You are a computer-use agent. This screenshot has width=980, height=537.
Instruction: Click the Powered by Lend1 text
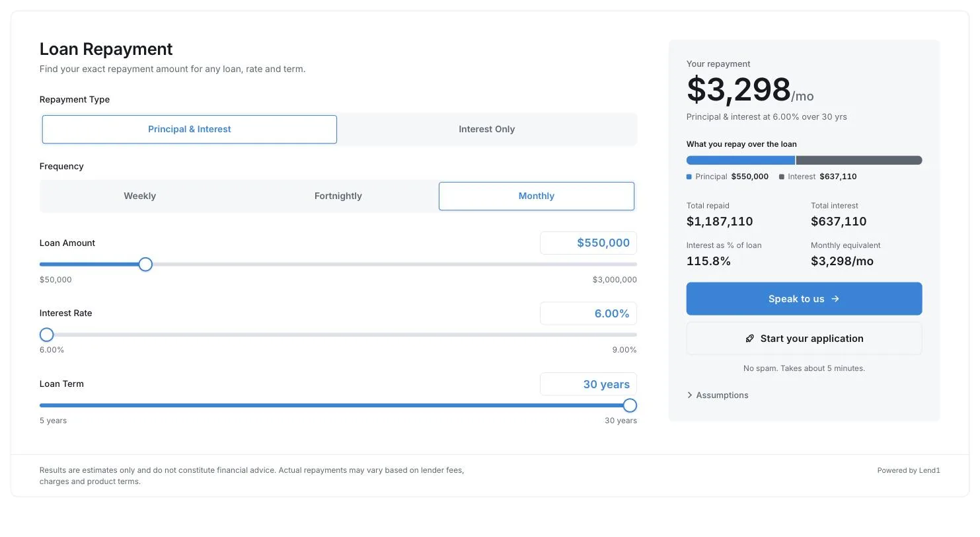(909, 471)
